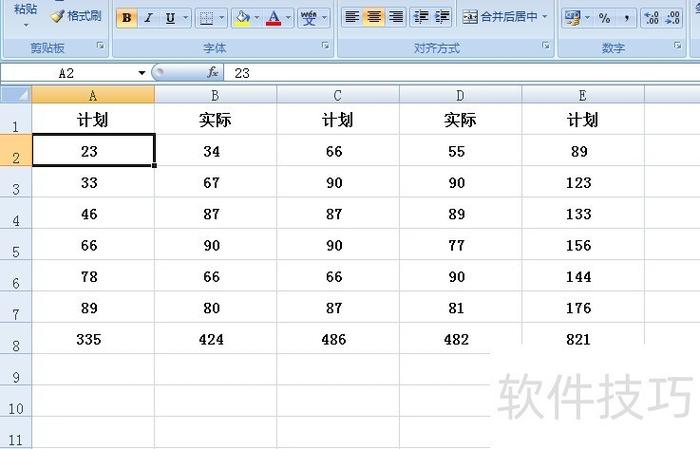Select cell C8 with total 486
The width and height of the screenshot is (700, 449).
[338, 338]
